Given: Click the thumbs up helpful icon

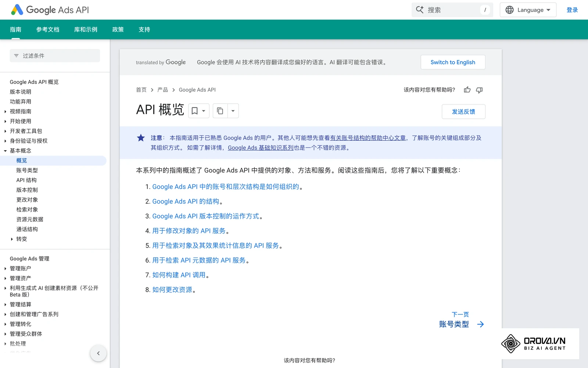Looking at the screenshot, I should tap(467, 90).
